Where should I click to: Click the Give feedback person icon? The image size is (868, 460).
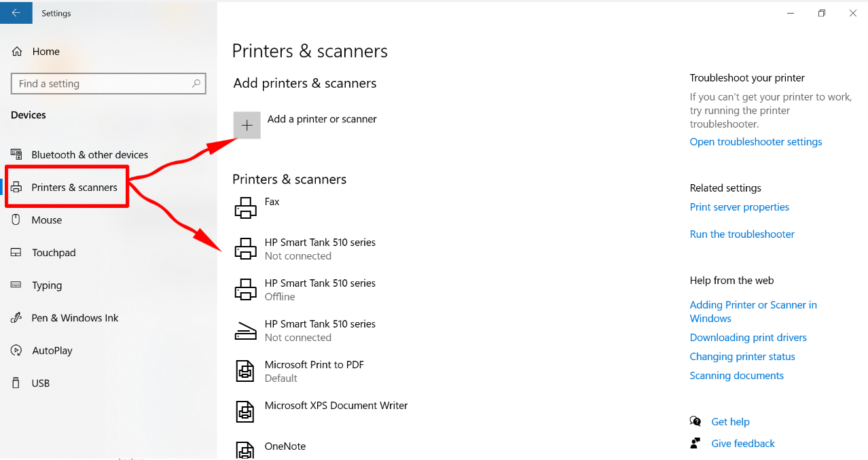695,443
